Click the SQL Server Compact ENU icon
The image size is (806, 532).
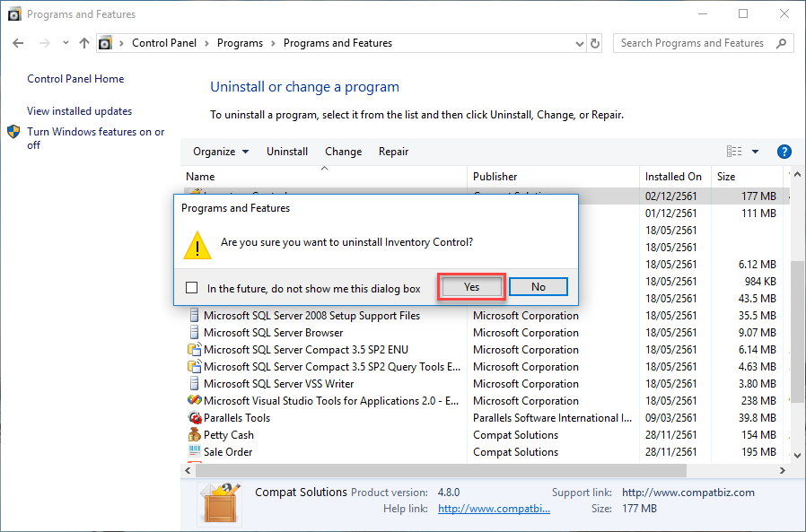(194, 350)
